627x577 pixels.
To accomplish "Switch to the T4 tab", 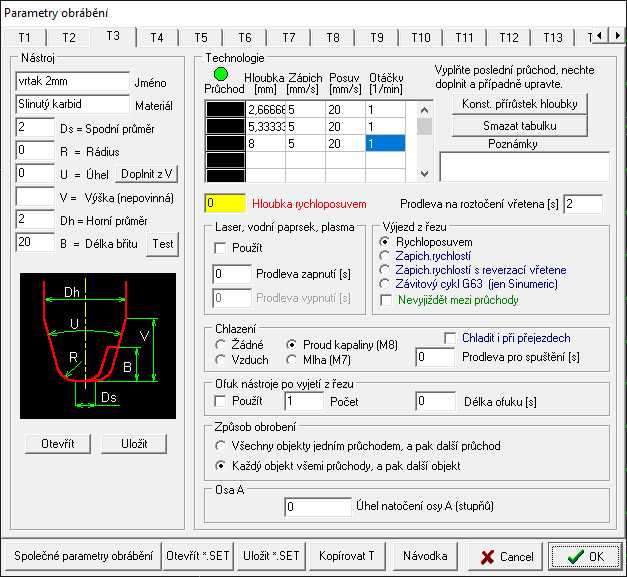I will (156, 37).
